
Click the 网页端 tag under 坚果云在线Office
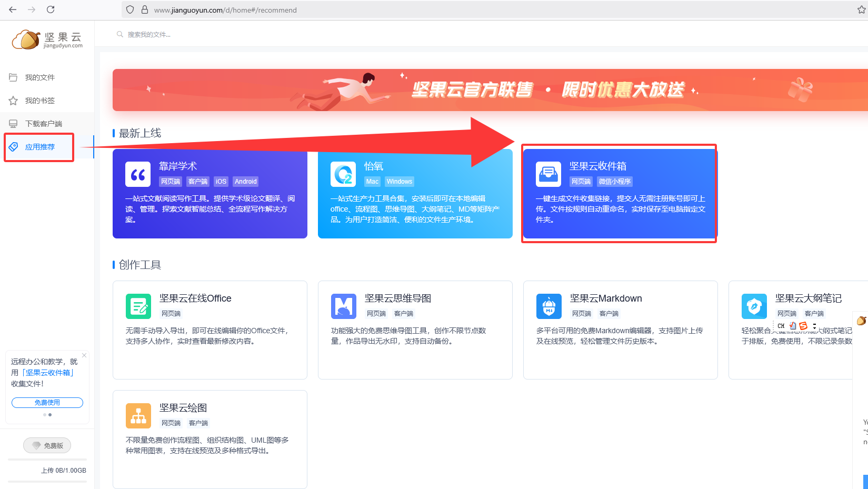click(171, 314)
